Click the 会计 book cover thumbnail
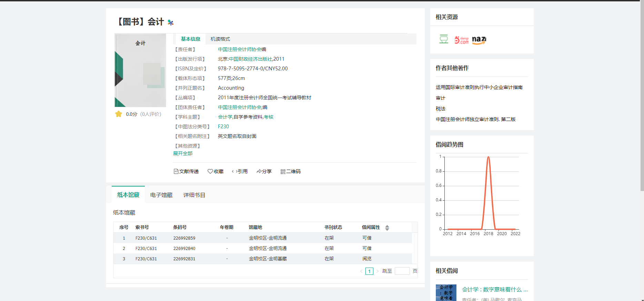Viewport: 644px width, 301px height. click(140, 70)
